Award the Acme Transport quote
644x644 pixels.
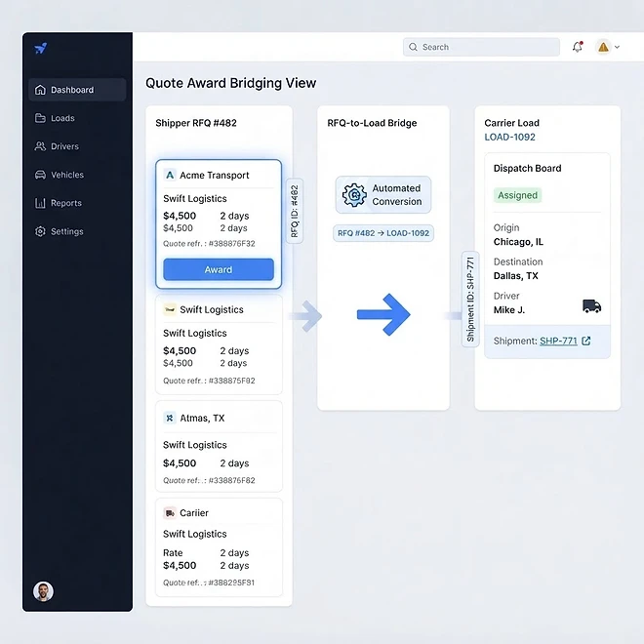click(x=219, y=269)
